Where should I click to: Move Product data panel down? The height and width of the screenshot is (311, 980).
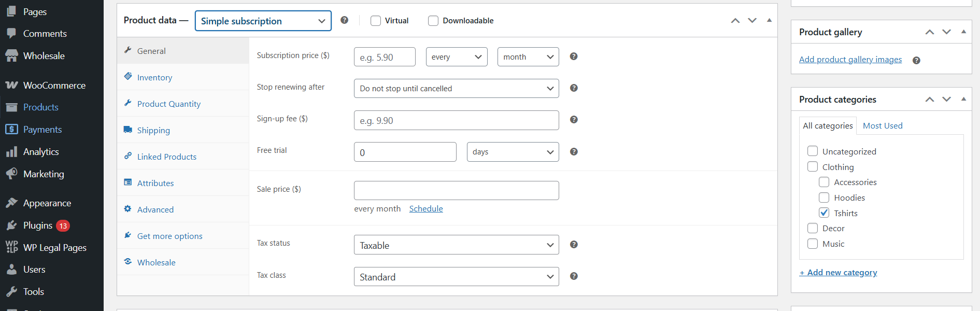[752, 21]
